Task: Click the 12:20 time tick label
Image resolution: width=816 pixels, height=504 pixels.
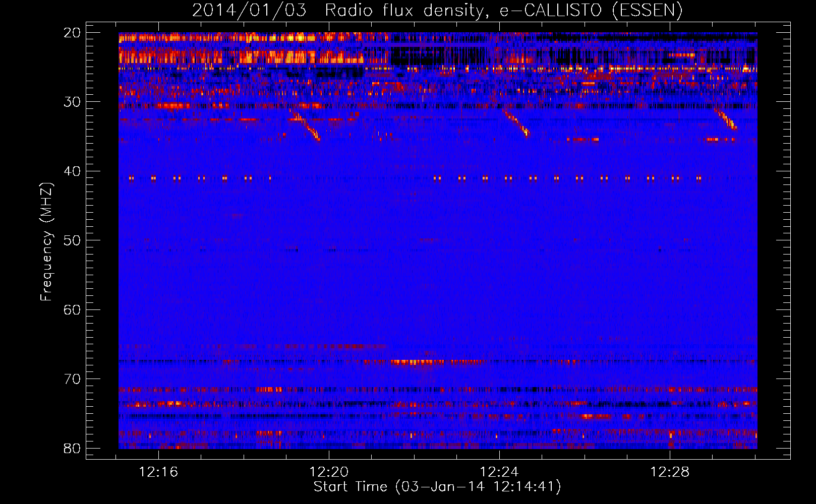Action: 329,472
